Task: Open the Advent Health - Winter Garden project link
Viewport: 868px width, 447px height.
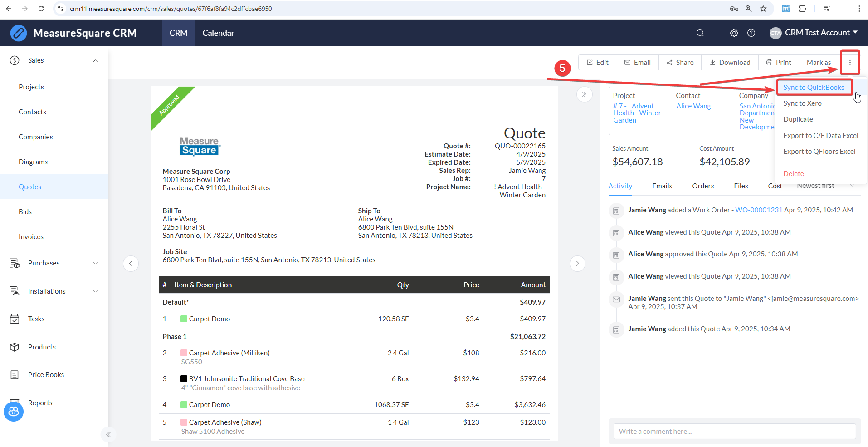Action: [x=637, y=113]
